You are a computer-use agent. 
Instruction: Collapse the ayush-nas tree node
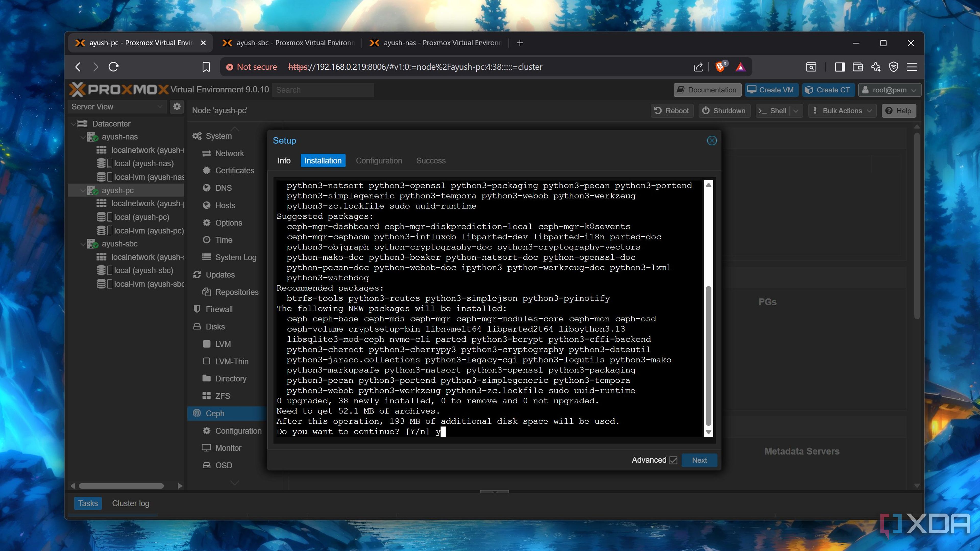(x=83, y=137)
